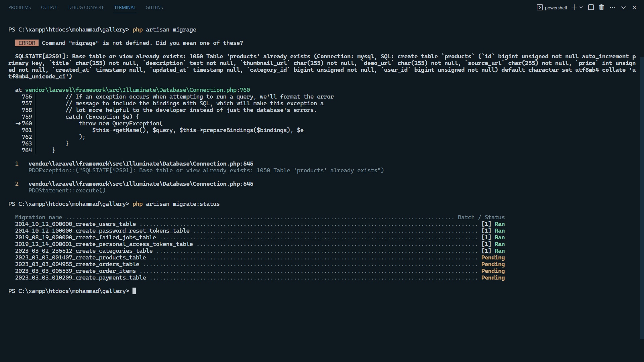Open first stack trace Connection.php:545 link
644x362 pixels.
141,164
